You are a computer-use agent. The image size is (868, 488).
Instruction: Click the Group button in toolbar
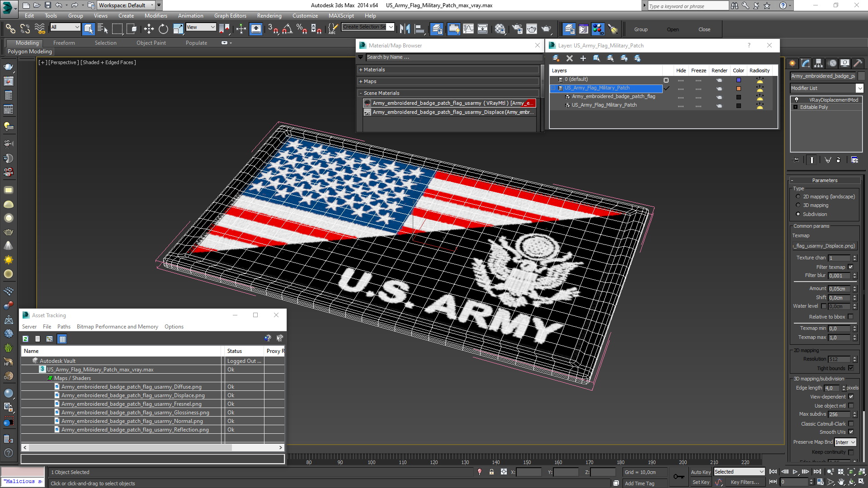641,29
